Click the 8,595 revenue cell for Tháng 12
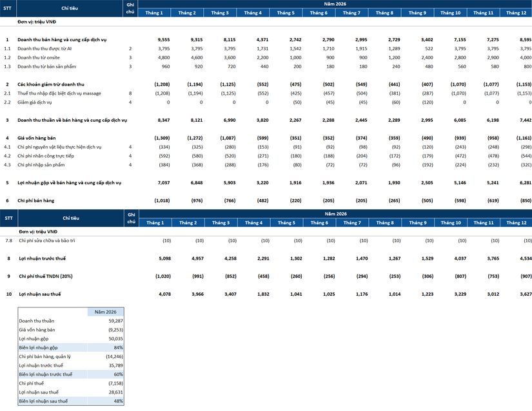 [x=522, y=40]
